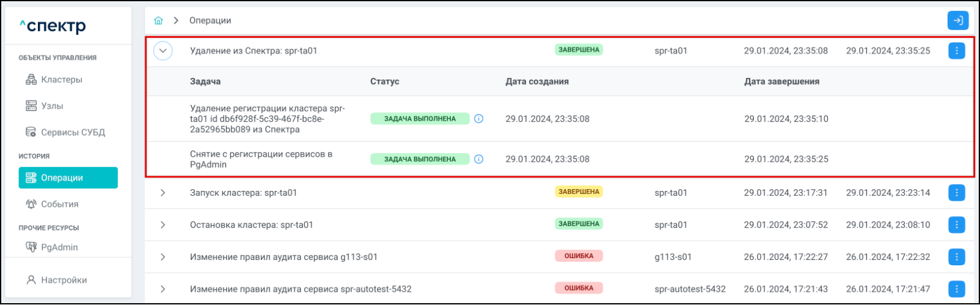Expand the g113-s01 audit rules operation
Screen dimensions: 980x305
click(x=163, y=257)
